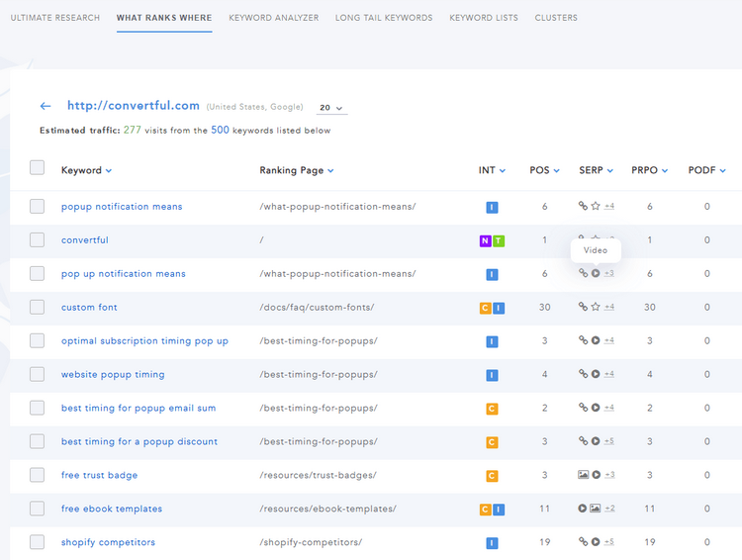Click image icon in 'free trust badge' row

coord(583,474)
